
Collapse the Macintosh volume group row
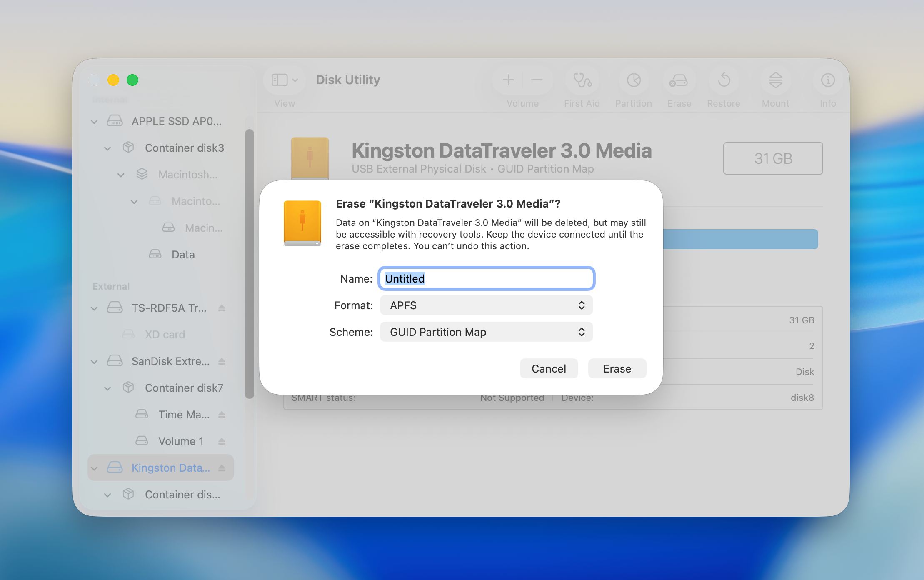coord(121,175)
